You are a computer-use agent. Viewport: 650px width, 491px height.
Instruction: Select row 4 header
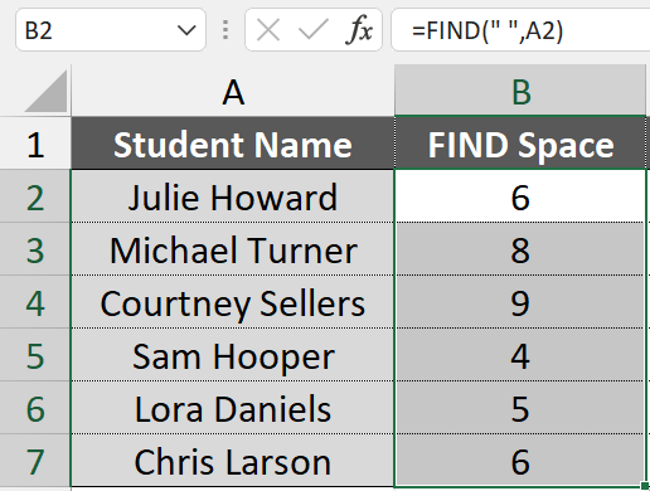pyautogui.click(x=35, y=303)
